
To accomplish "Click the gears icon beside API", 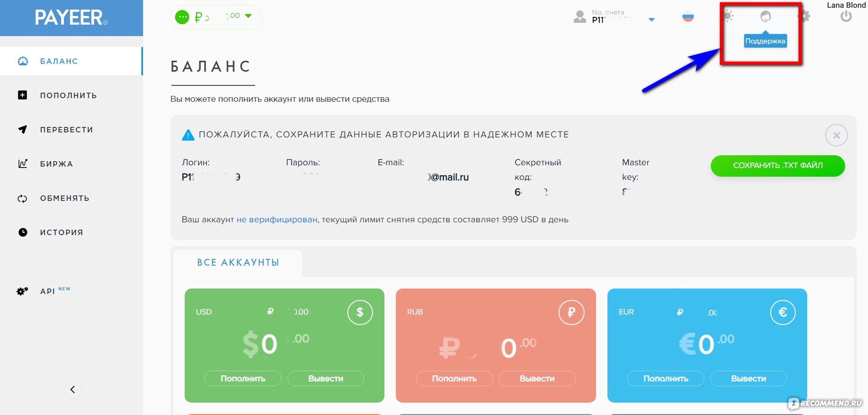I will pyautogui.click(x=22, y=291).
